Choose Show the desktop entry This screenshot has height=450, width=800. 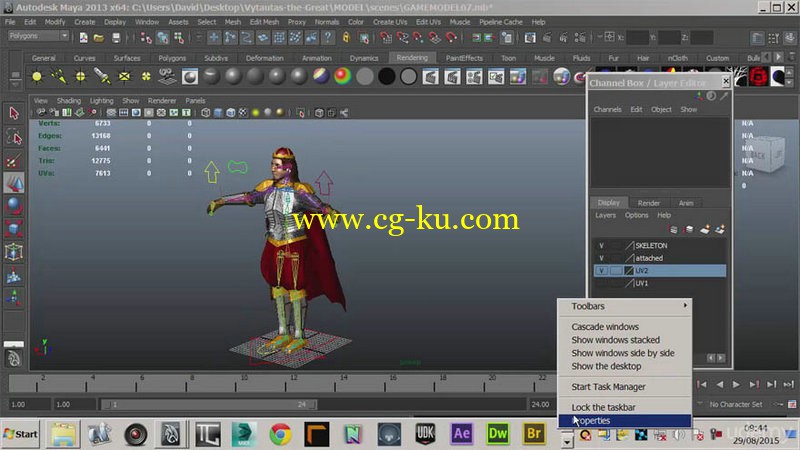(606, 366)
